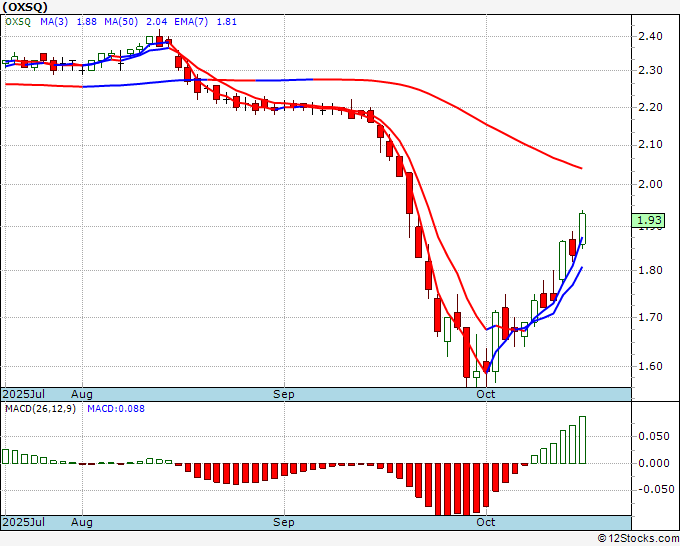This screenshot has height=546, width=680.
Task: Click the EMA(7) legend label
Action: (191, 22)
